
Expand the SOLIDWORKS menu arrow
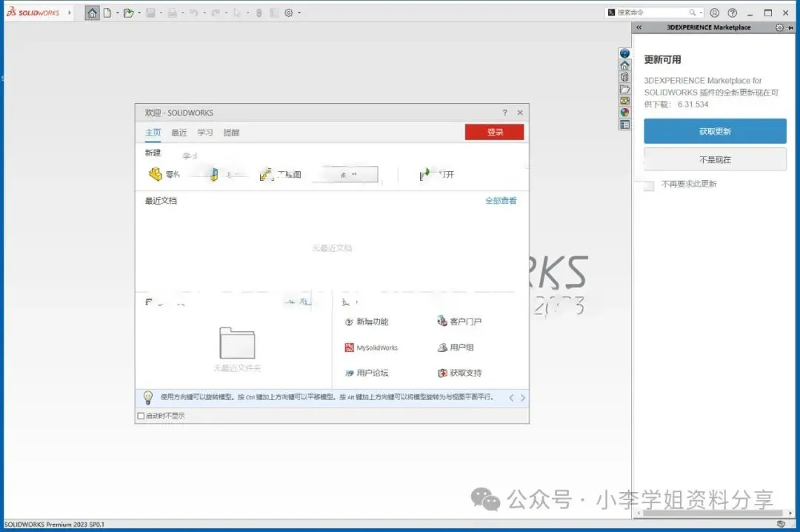coord(70,13)
